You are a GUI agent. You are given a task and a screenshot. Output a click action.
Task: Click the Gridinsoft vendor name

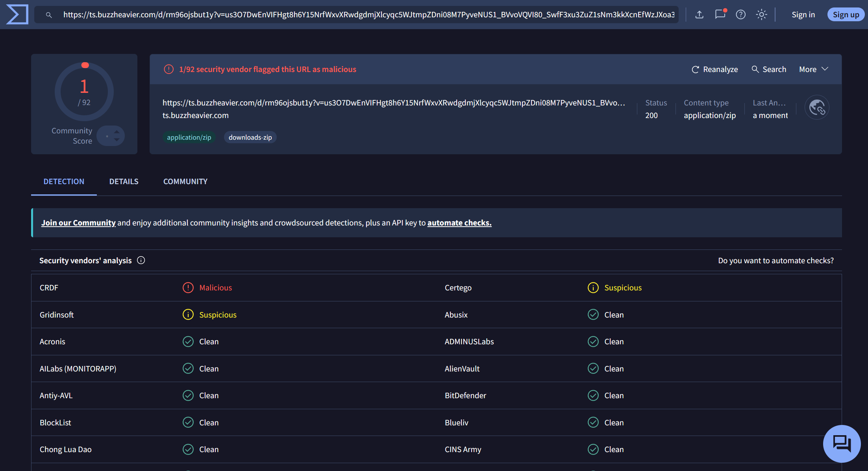[x=57, y=315]
